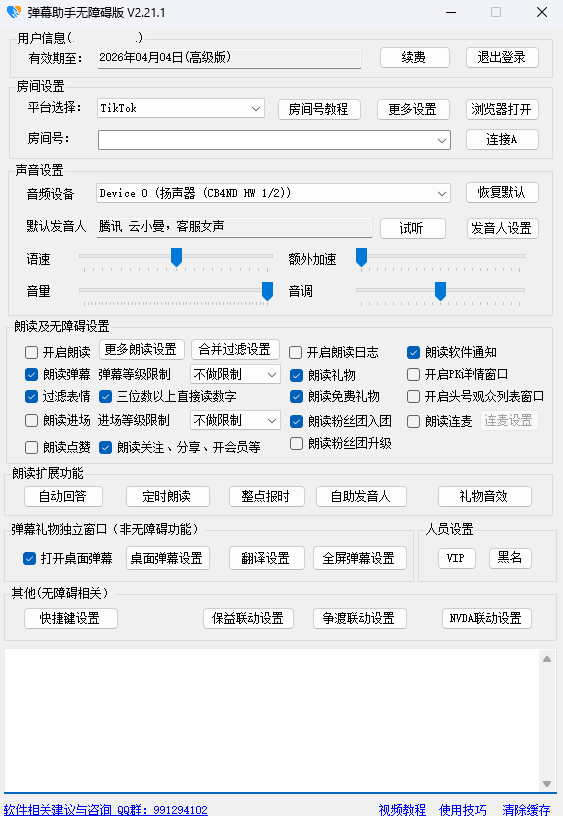
Task: Expand the 房间号 combo box arrow
Action: tap(442, 140)
